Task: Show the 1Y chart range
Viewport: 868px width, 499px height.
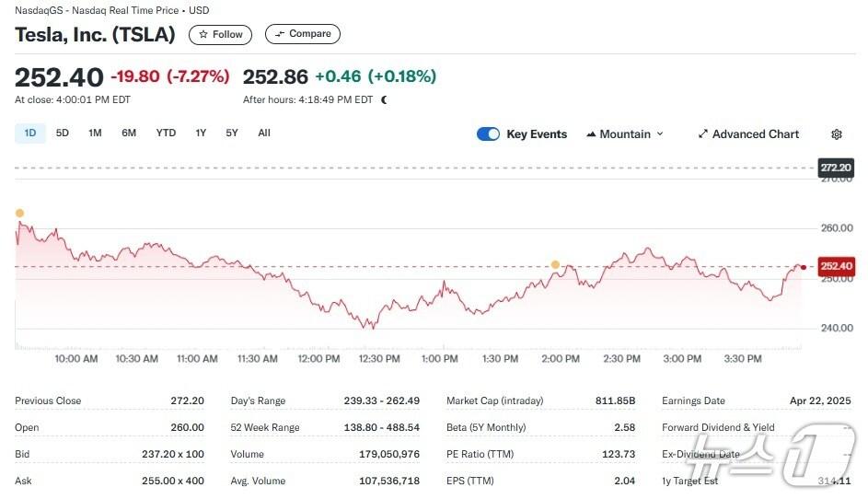Action: pos(201,133)
